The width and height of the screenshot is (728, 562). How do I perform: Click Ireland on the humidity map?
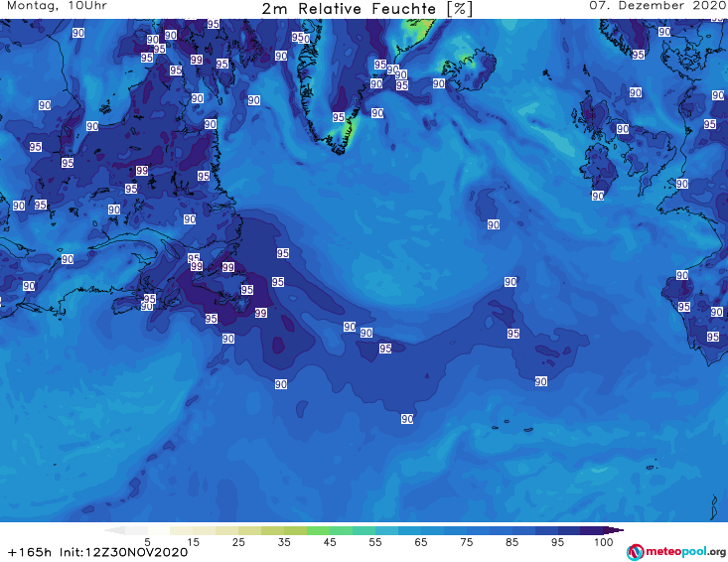point(600,168)
